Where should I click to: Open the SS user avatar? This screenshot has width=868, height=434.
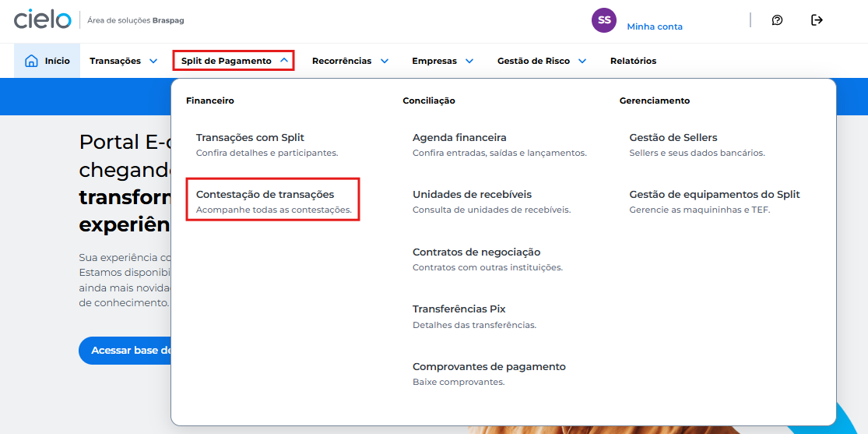click(x=604, y=20)
